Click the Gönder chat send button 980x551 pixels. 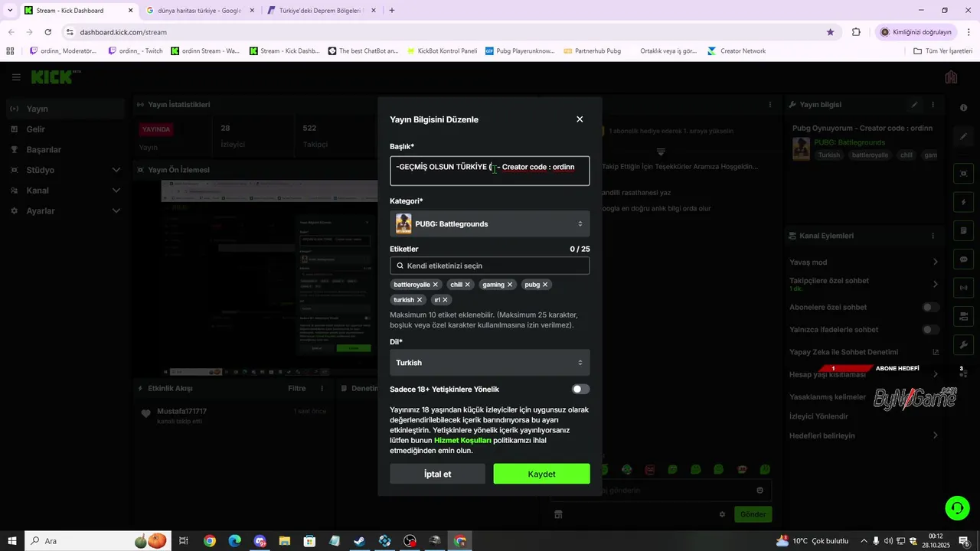click(x=753, y=514)
